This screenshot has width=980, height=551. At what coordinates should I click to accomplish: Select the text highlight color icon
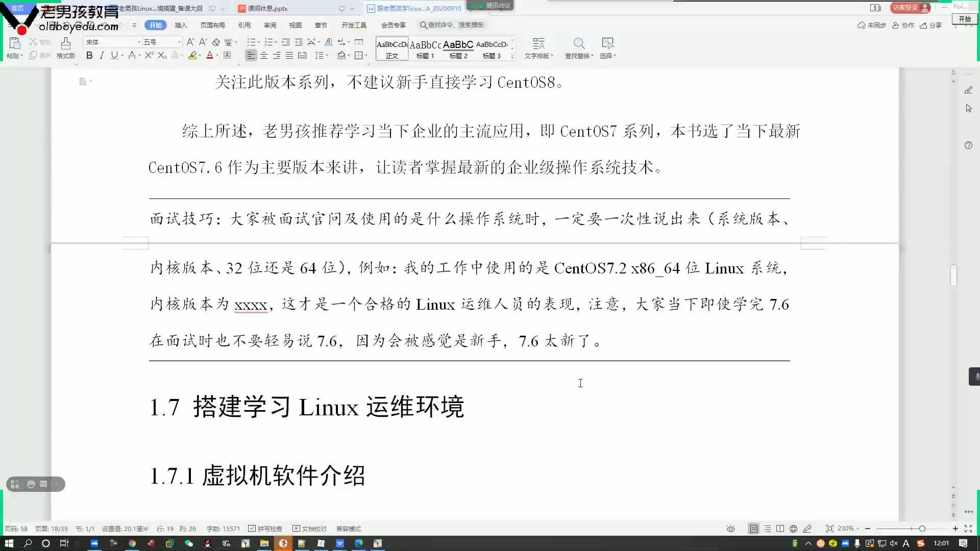tap(192, 55)
